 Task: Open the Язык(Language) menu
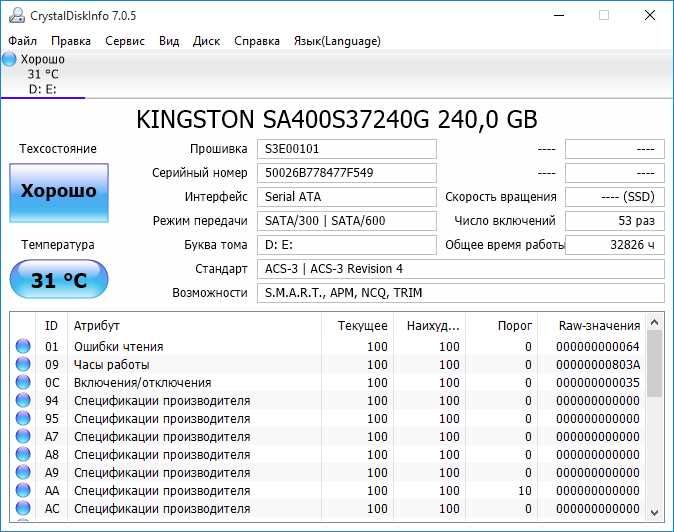point(337,41)
